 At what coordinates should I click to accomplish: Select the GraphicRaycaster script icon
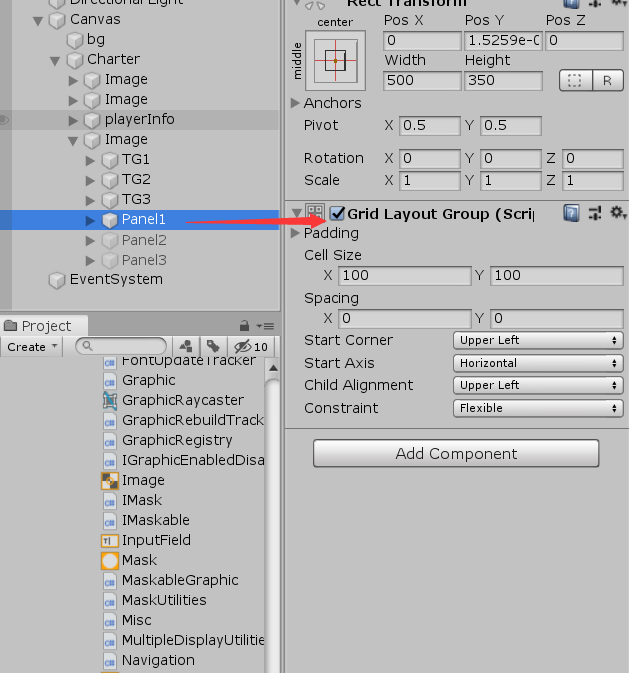pyautogui.click(x=110, y=400)
